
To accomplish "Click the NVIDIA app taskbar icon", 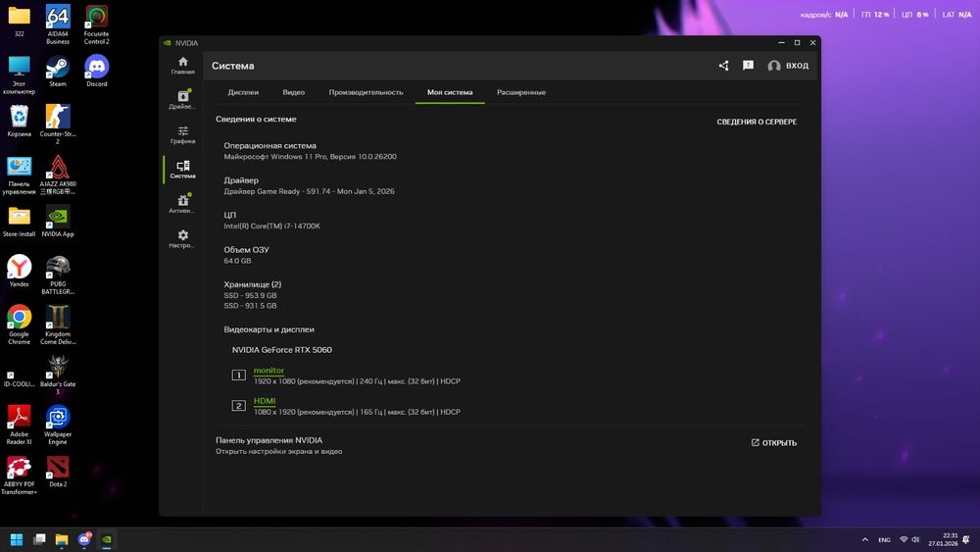I will [x=107, y=539].
